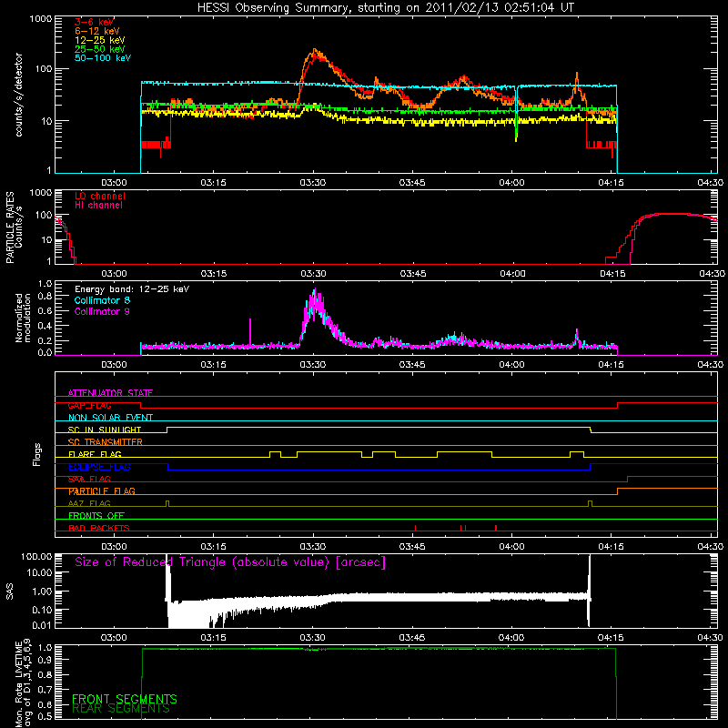
Task: Select the 25-50 keV legend label
Action: click(x=100, y=49)
